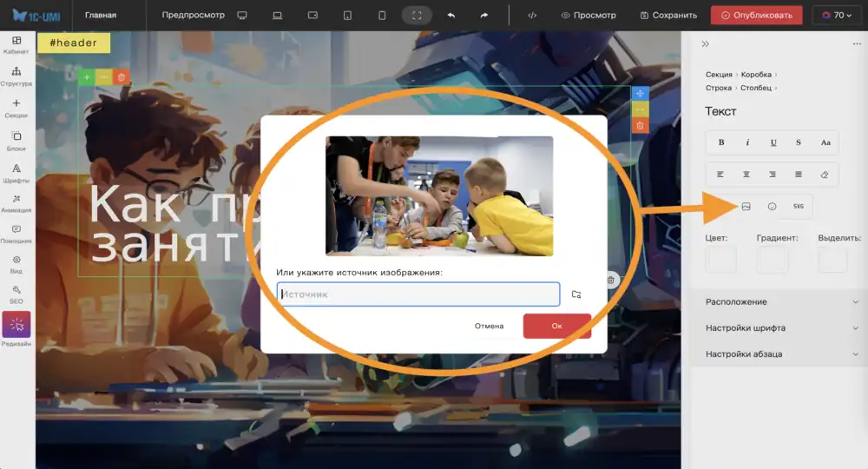Click the insert image icon in Text panel
Image resolution: width=868 pixels, height=469 pixels.
746,206
